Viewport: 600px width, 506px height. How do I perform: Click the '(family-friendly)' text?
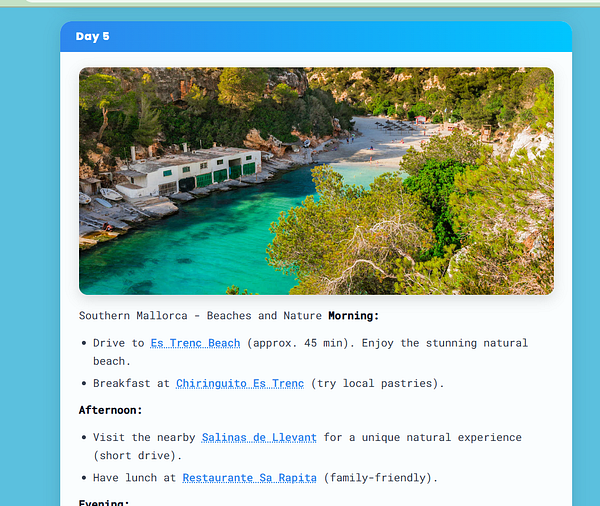(380, 478)
